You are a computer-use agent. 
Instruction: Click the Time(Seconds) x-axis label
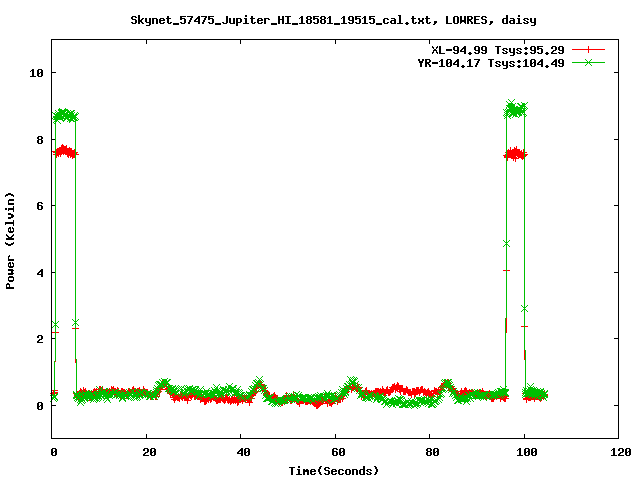tap(333, 471)
